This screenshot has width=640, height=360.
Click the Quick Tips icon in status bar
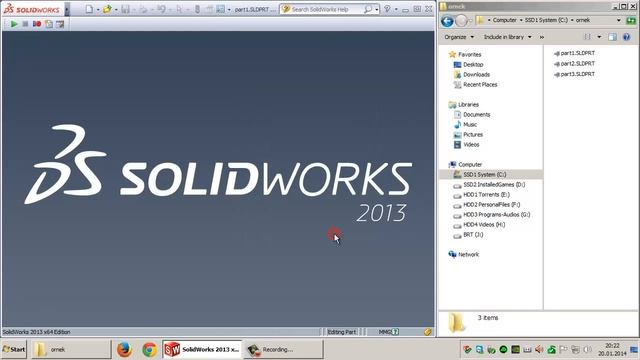396,332
